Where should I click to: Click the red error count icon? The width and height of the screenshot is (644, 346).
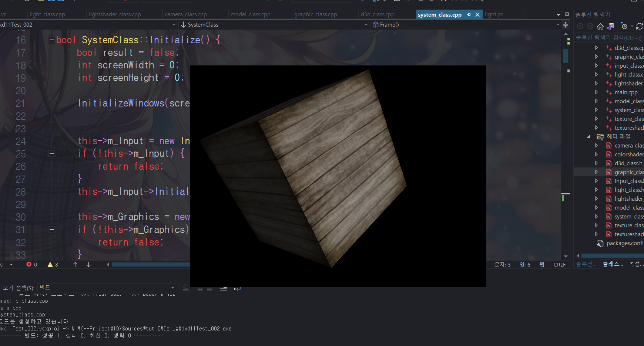coord(29,264)
